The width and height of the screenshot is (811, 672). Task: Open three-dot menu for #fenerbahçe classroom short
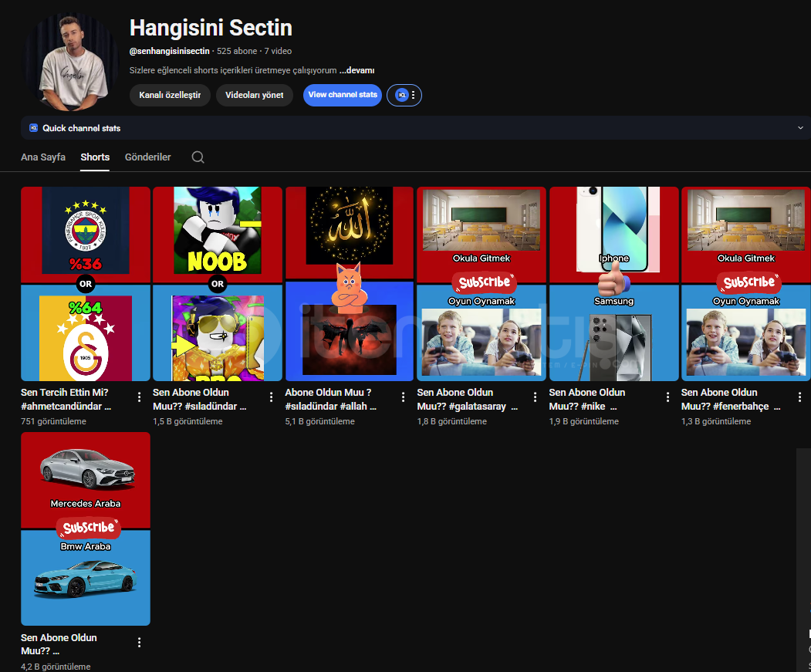799,397
